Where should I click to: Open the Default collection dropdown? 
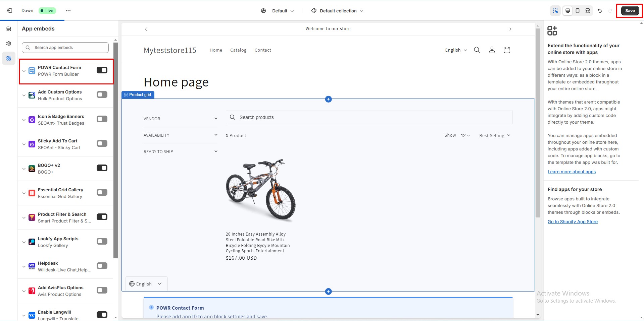pos(337,10)
